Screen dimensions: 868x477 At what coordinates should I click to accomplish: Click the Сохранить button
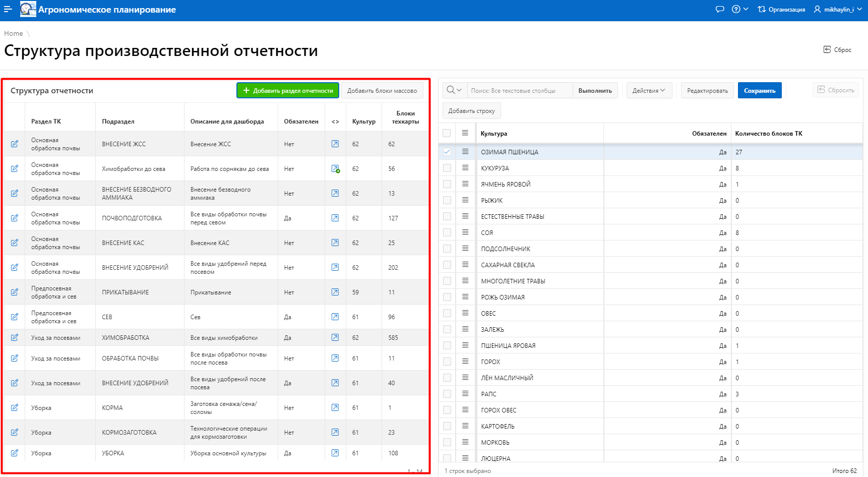pos(759,91)
